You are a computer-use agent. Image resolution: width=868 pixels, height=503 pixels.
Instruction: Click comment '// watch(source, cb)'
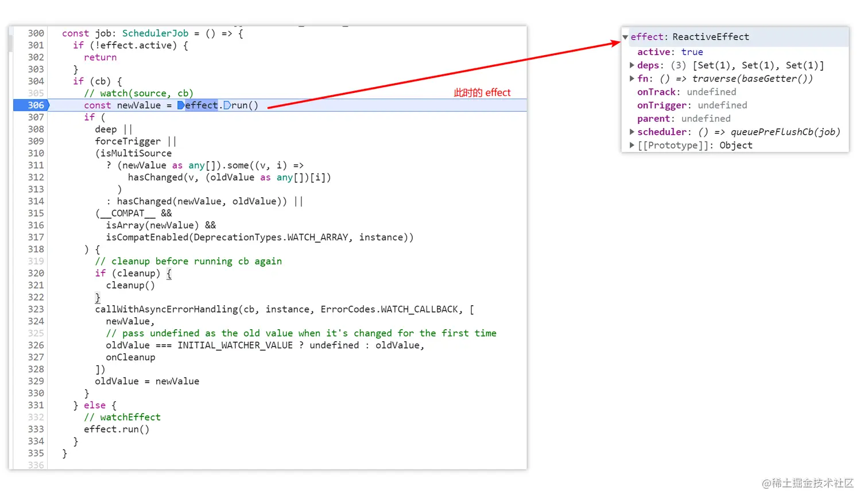(138, 93)
